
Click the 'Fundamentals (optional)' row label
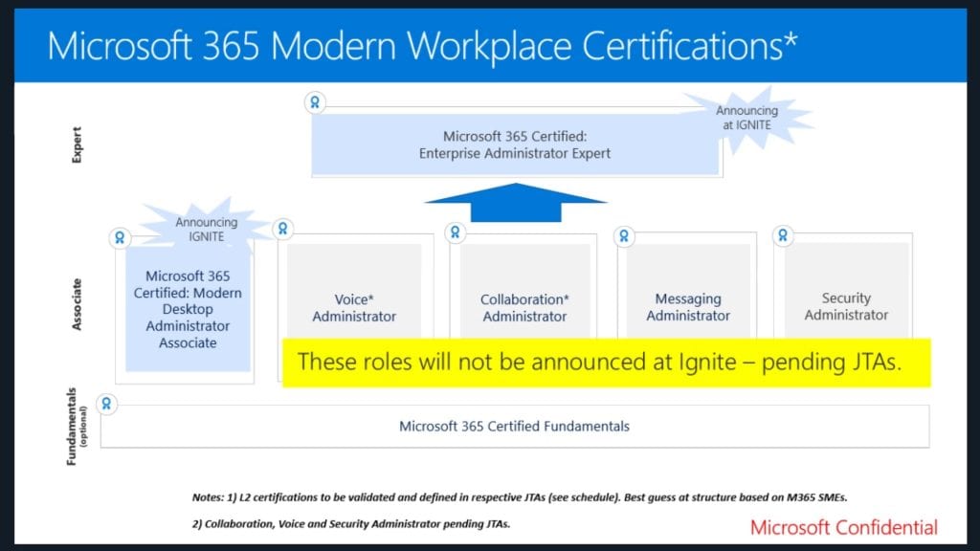[77, 427]
